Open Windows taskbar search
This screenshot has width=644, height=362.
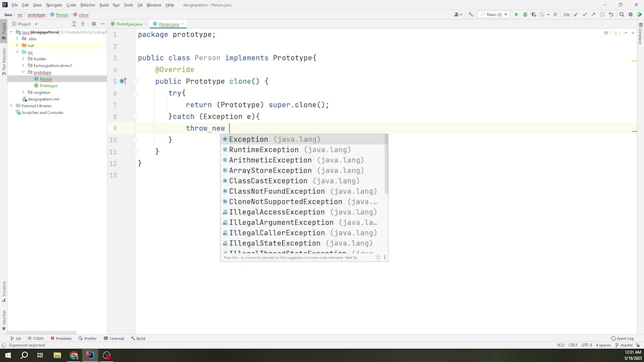pyautogui.click(x=24, y=355)
